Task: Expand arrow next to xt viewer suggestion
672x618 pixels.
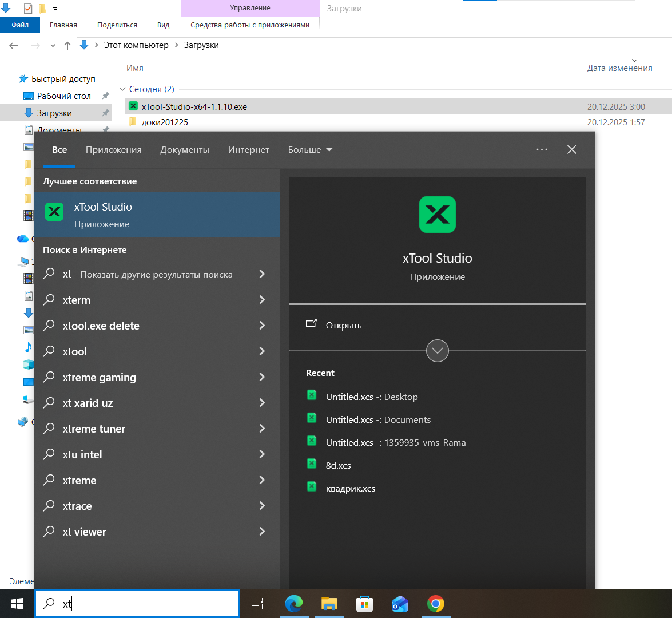Action: 263,532
